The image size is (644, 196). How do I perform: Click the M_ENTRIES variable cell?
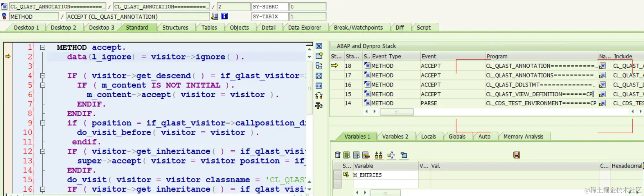click(x=385, y=175)
